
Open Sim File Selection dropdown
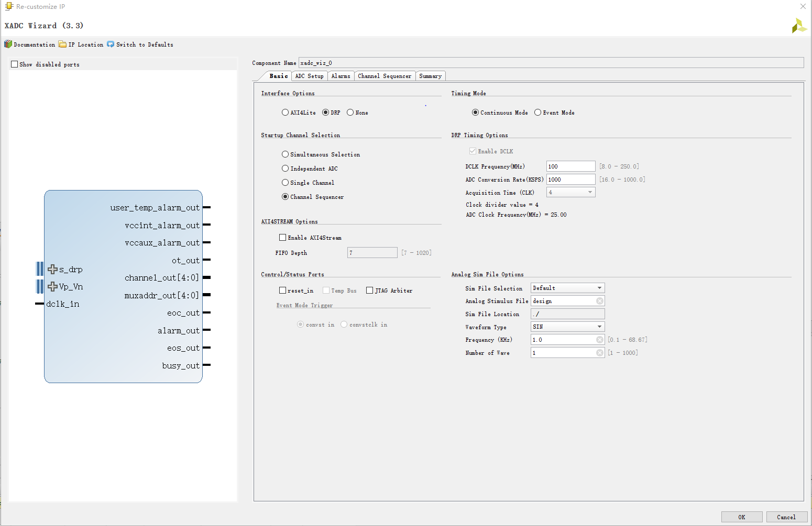click(x=568, y=288)
